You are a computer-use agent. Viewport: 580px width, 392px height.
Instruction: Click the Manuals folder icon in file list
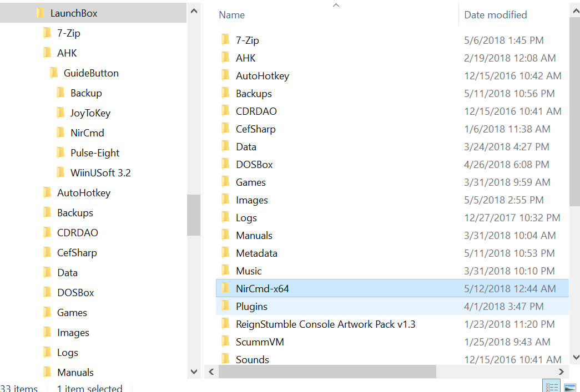coord(225,235)
